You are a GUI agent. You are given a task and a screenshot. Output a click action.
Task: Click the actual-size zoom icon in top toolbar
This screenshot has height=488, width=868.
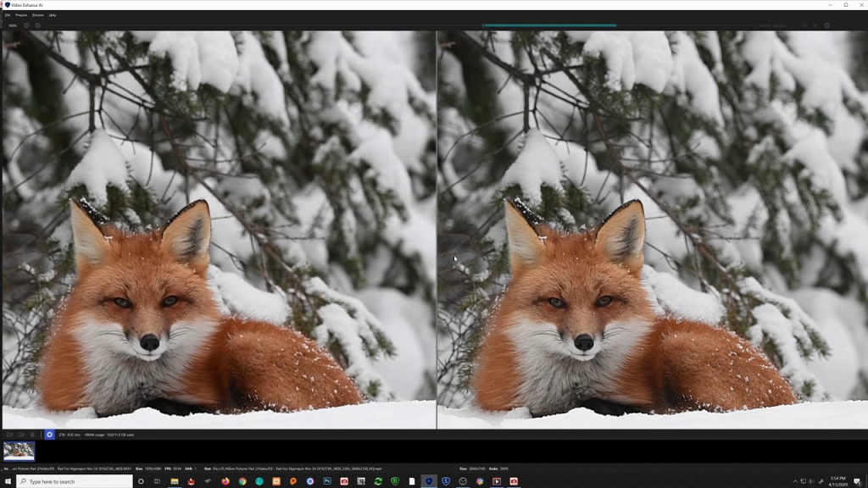point(36,25)
